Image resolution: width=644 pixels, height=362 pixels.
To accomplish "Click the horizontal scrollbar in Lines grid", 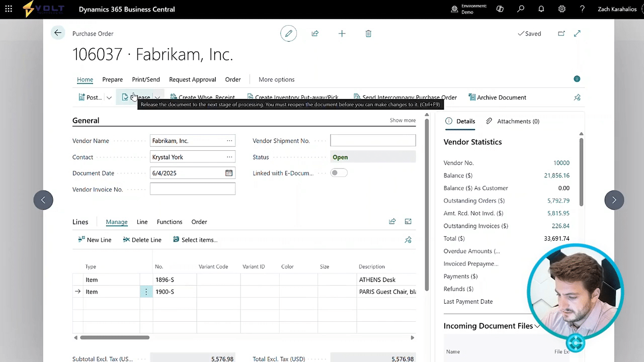I will pos(115,337).
